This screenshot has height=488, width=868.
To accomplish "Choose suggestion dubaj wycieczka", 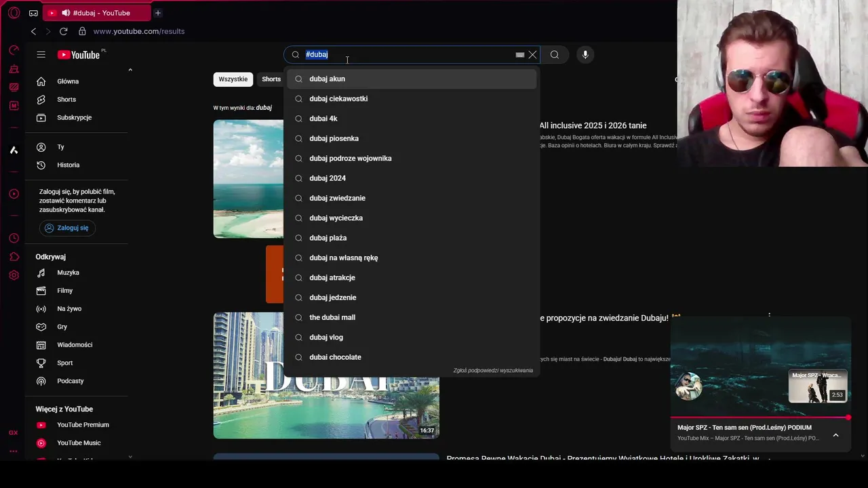I will [412, 218].
